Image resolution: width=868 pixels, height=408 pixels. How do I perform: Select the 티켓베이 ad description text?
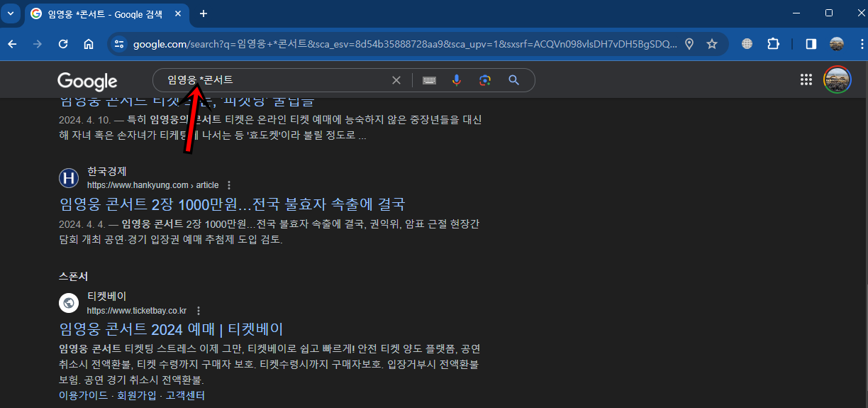[269, 364]
